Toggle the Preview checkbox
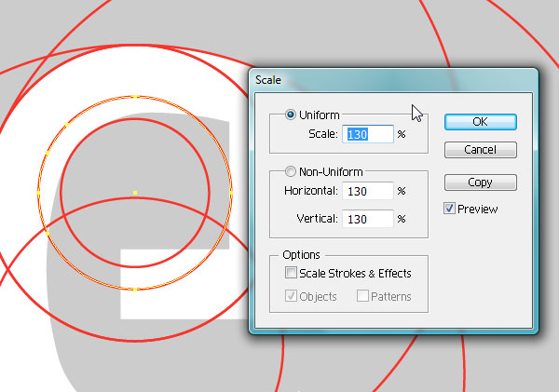559x392 pixels. pos(449,209)
